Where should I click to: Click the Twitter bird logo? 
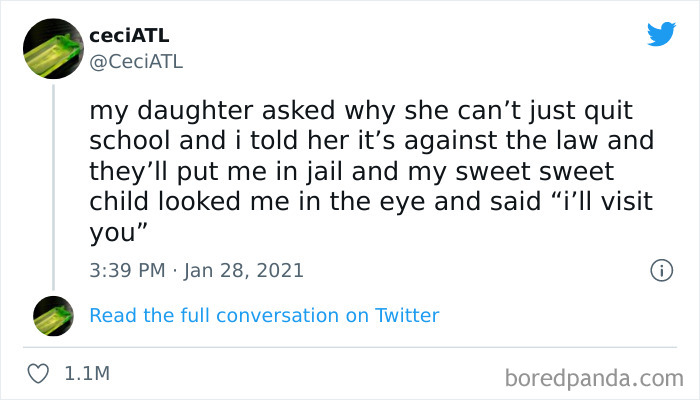coord(662,35)
